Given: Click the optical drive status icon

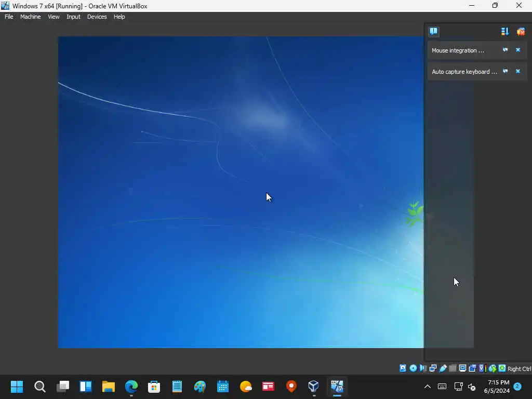Looking at the screenshot, I should pos(413,368).
